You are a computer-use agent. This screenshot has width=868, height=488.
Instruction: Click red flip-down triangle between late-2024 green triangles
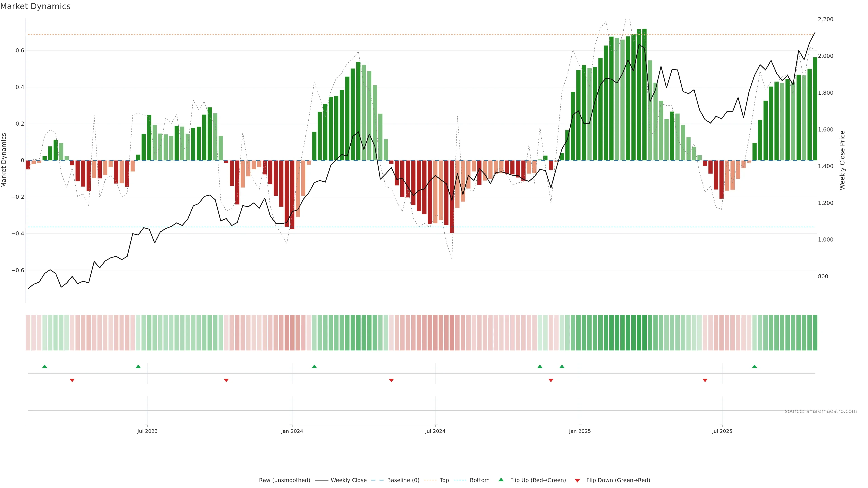coord(551,380)
